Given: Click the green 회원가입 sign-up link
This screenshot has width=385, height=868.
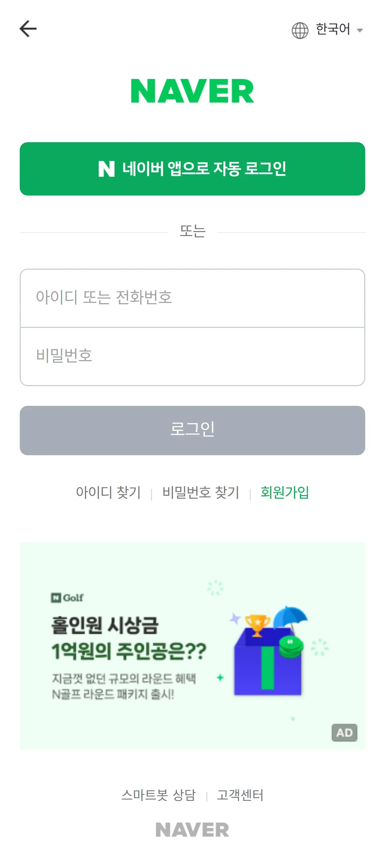Looking at the screenshot, I should pos(285,492).
